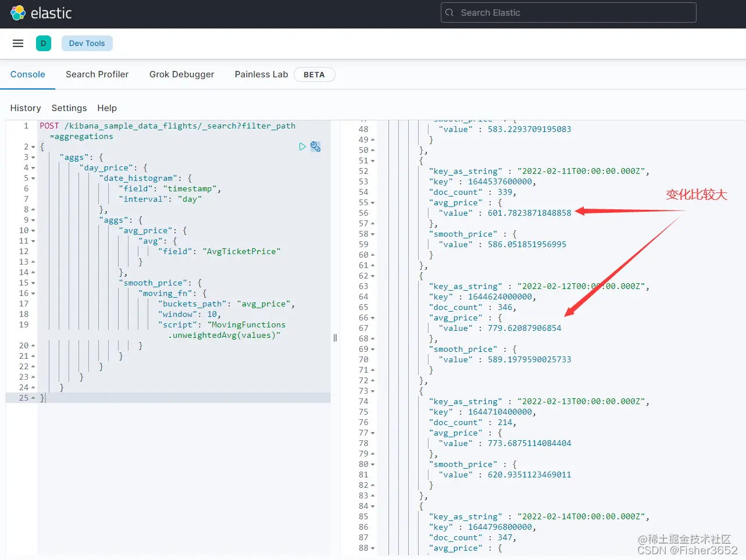Open the Grok Debugger tab
Screen dimensions: 746x560
pos(181,74)
